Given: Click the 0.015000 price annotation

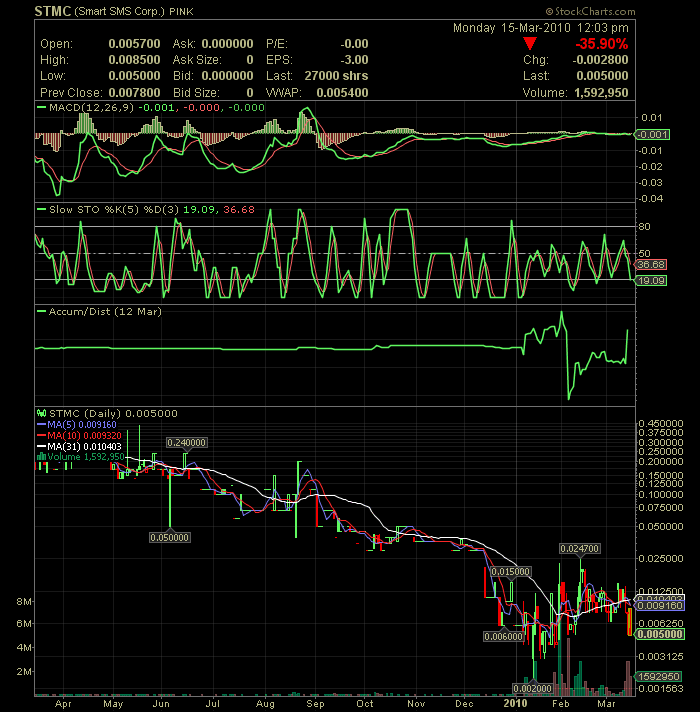Looking at the screenshot, I should (x=509, y=571).
